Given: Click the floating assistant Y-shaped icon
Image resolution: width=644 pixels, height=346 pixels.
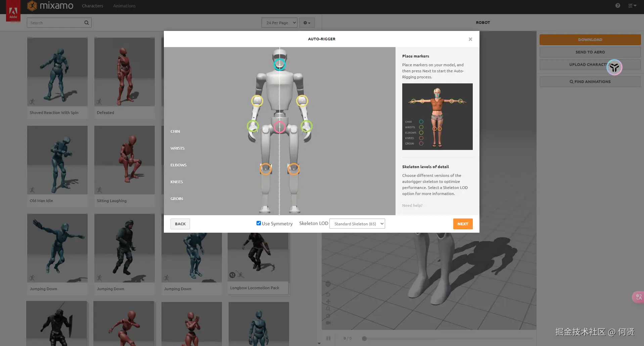Looking at the screenshot, I should point(614,68).
